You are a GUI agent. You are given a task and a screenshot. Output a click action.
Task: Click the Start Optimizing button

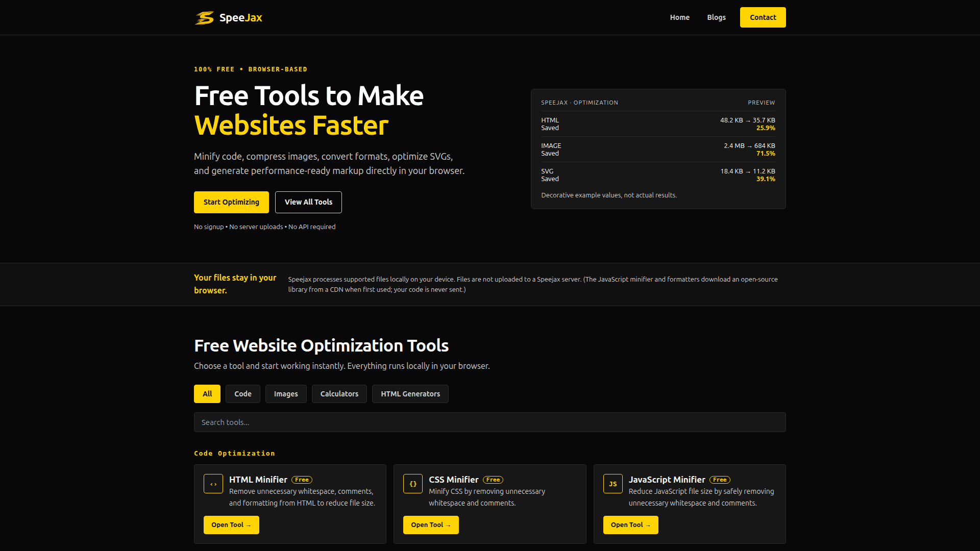[x=231, y=202]
